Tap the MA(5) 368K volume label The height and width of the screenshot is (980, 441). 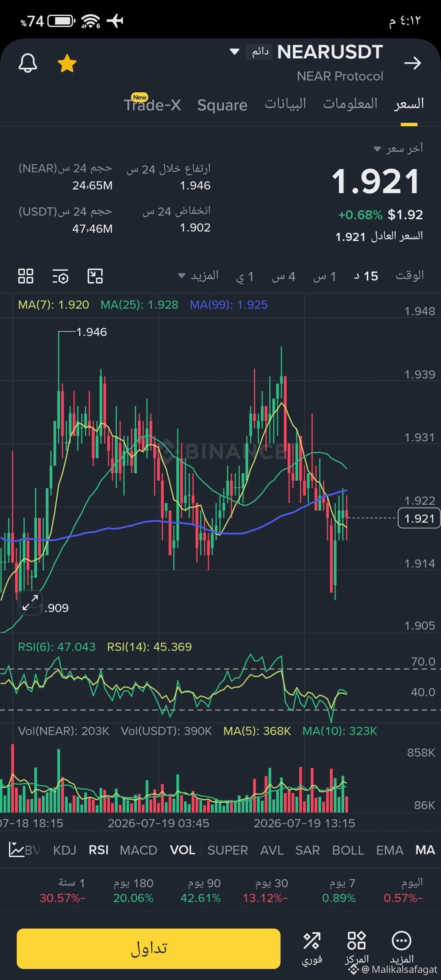[x=257, y=731]
